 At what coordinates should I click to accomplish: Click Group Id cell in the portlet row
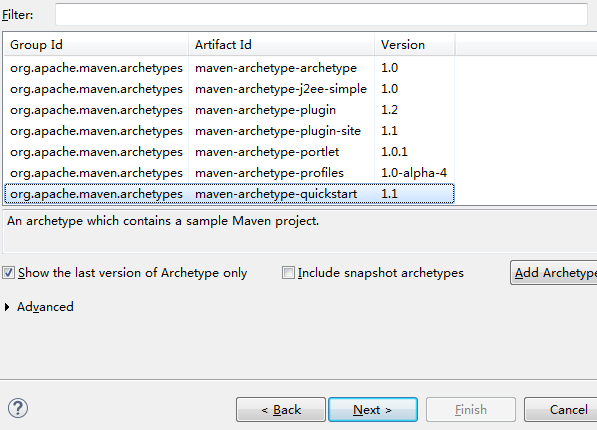96,152
